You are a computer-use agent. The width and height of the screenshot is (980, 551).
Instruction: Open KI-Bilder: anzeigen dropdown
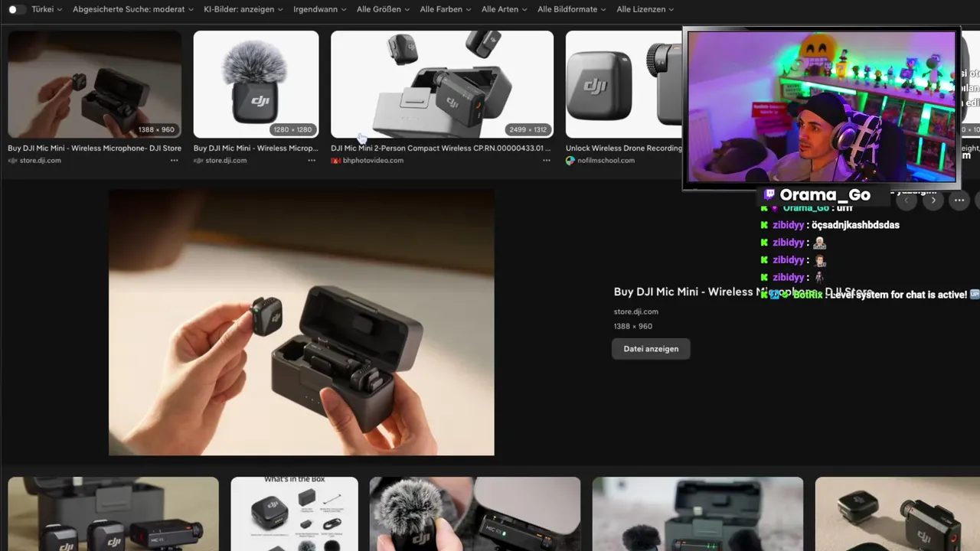243,9
